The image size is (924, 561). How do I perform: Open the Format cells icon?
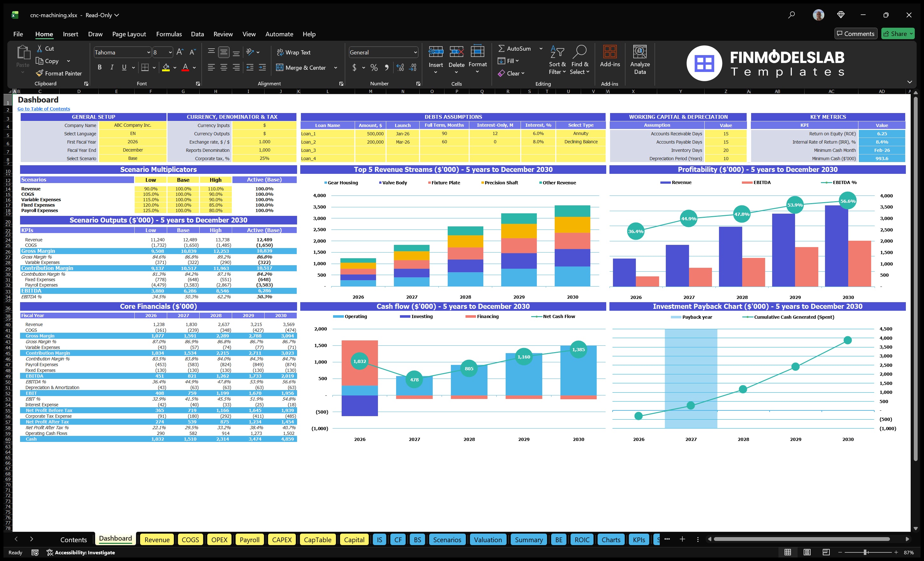pos(477,51)
